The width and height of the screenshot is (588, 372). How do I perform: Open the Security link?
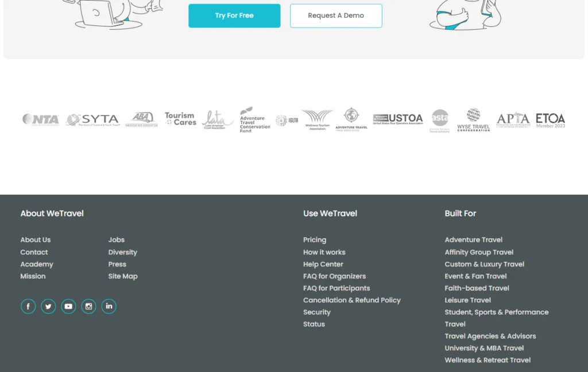pyautogui.click(x=317, y=312)
